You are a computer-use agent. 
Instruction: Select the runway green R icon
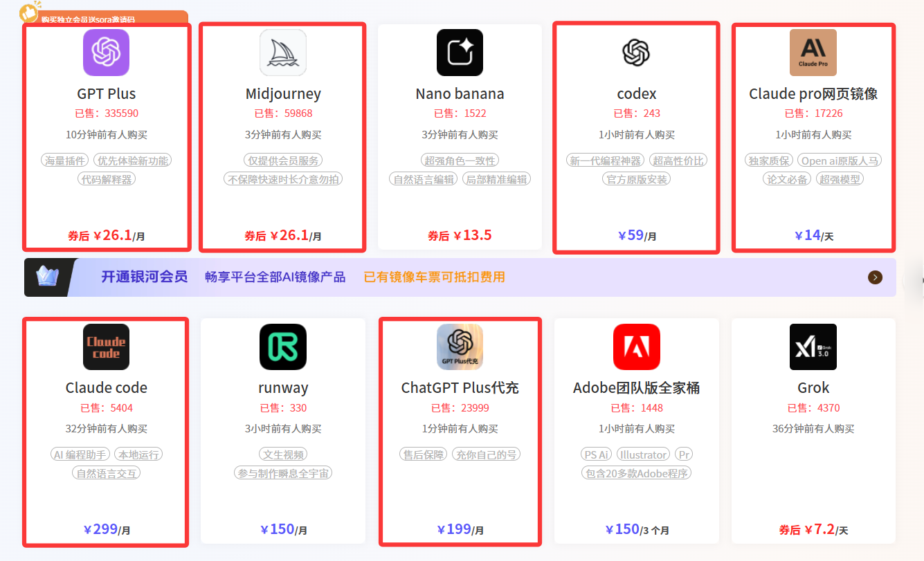coord(283,347)
